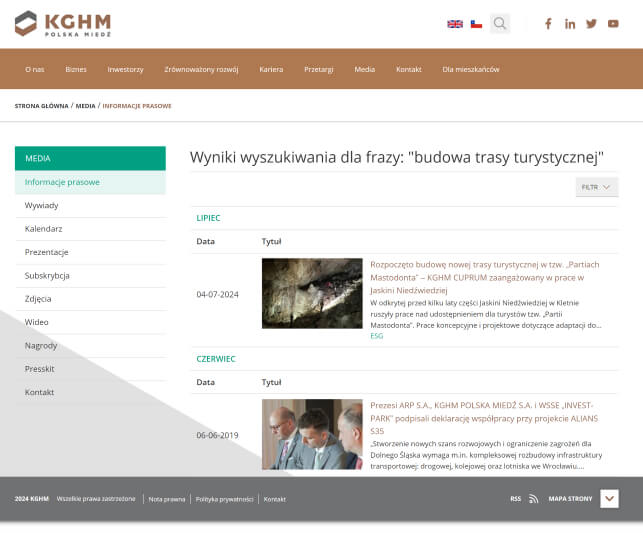Open Wideo in the sidebar
Image resolution: width=643 pixels, height=533 pixels.
[x=90, y=322]
